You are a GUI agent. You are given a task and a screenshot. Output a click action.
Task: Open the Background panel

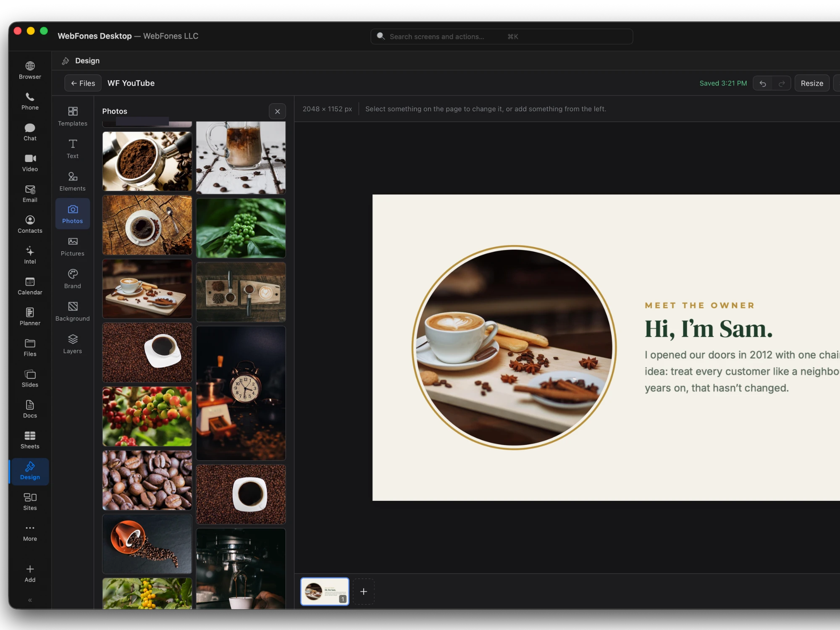(73, 312)
